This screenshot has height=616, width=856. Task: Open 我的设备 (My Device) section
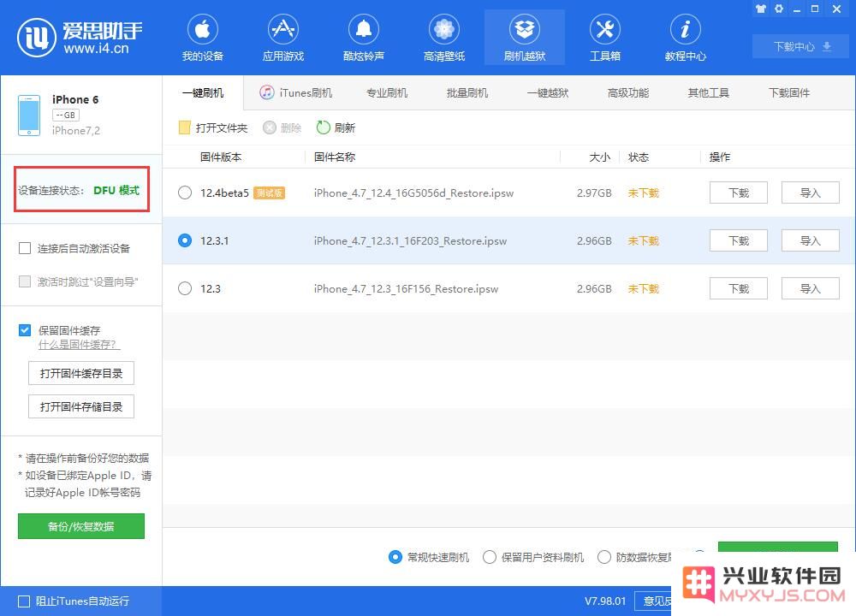[x=203, y=38]
